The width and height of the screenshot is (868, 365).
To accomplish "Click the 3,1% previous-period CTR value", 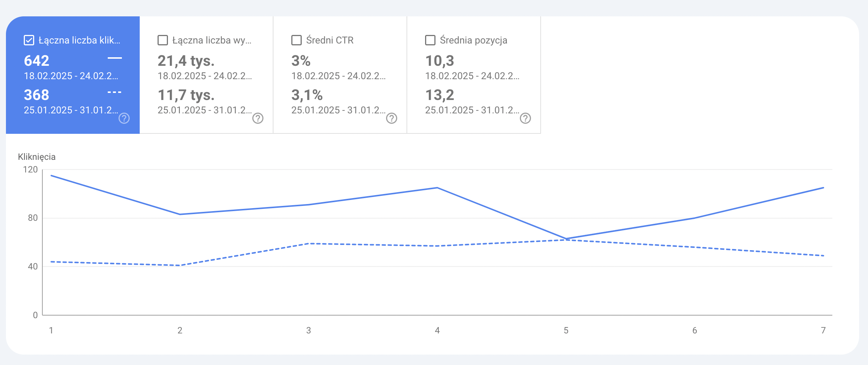I will pyautogui.click(x=307, y=95).
